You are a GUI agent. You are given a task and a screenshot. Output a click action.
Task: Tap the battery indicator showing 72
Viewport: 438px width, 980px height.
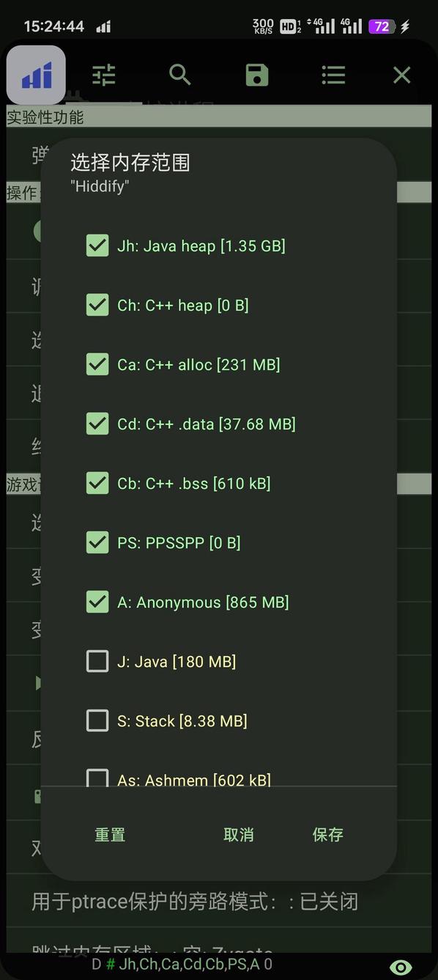[382, 26]
